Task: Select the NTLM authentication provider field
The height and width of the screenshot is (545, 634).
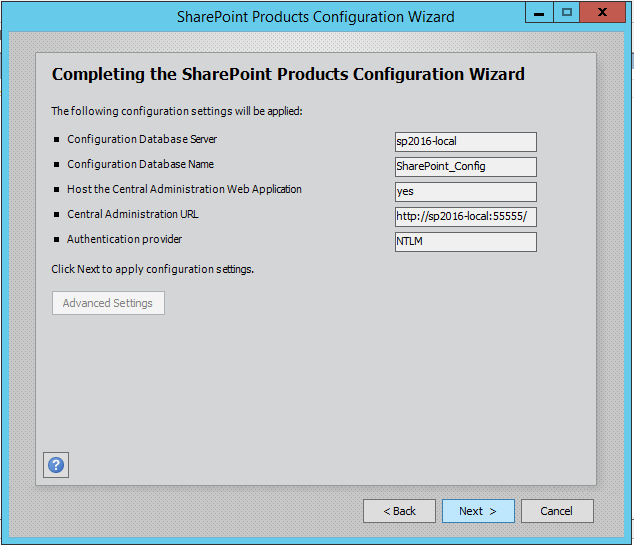Action: pos(466,242)
